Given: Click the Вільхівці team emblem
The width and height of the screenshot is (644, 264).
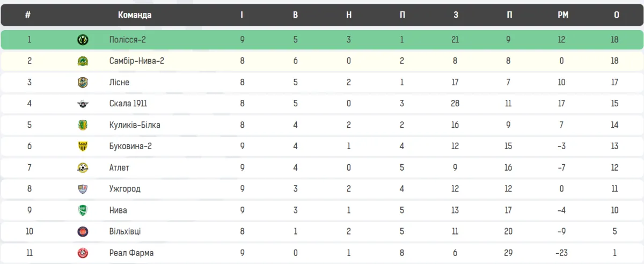Looking at the screenshot, I should [83, 231].
